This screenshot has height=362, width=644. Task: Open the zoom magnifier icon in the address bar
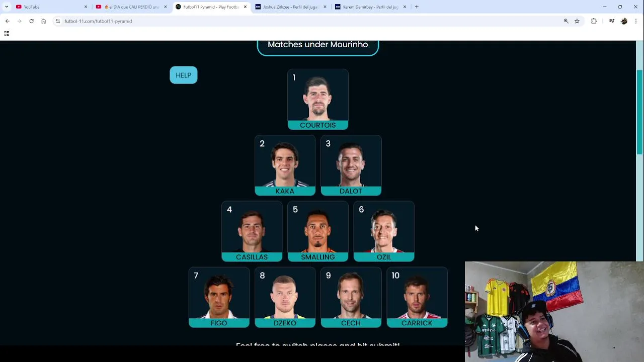tap(566, 21)
